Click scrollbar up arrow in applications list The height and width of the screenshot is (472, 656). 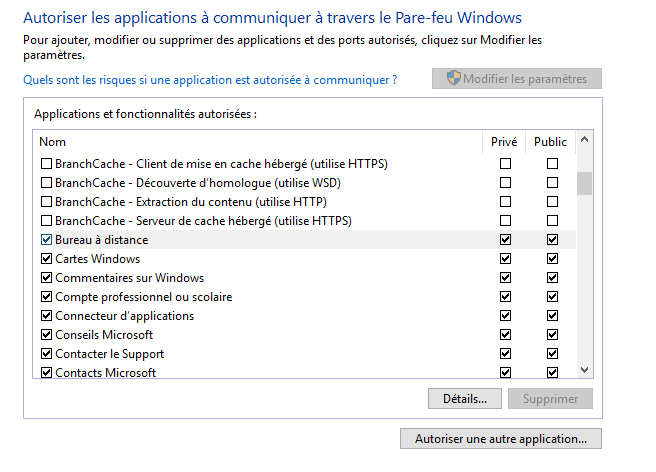(x=584, y=140)
